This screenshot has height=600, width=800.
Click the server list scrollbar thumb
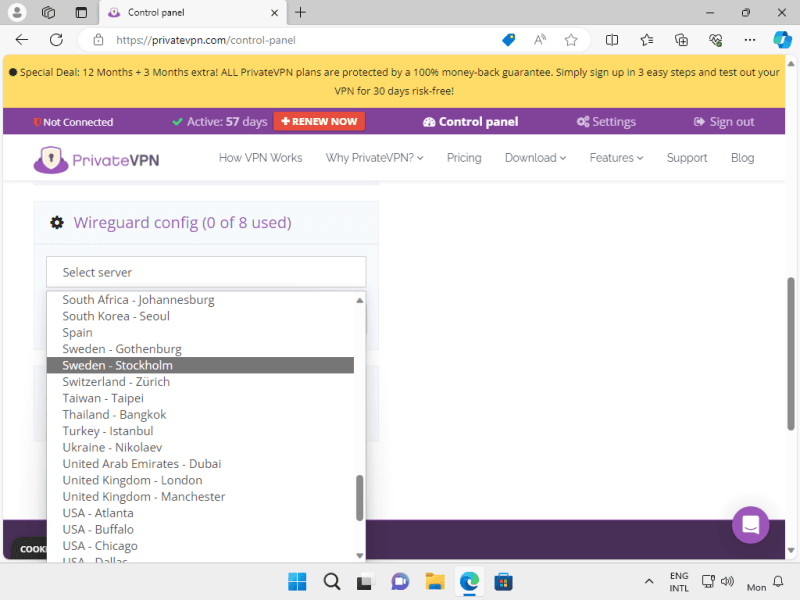pos(360,498)
